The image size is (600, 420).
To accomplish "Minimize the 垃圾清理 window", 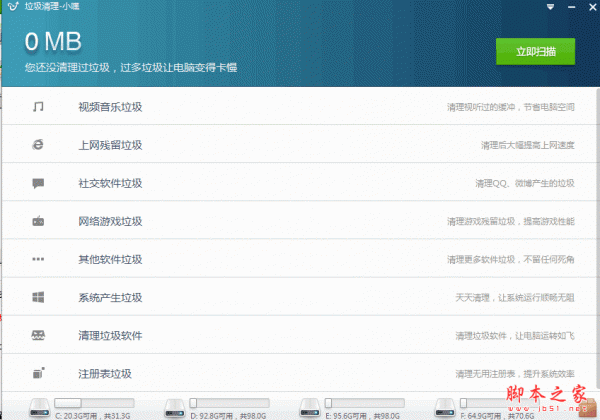I will pyautogui.click(x=572, y=7).
